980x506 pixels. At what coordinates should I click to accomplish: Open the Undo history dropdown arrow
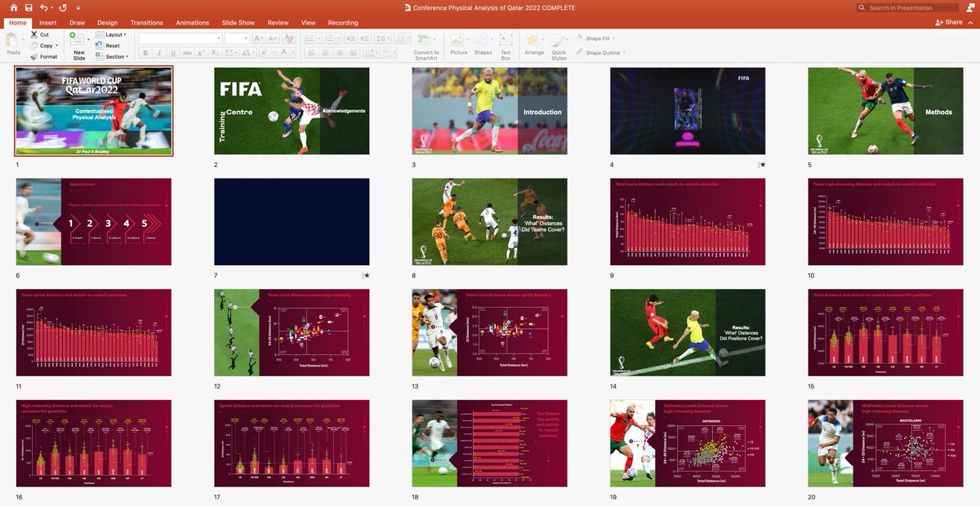[x=53, y=7]
